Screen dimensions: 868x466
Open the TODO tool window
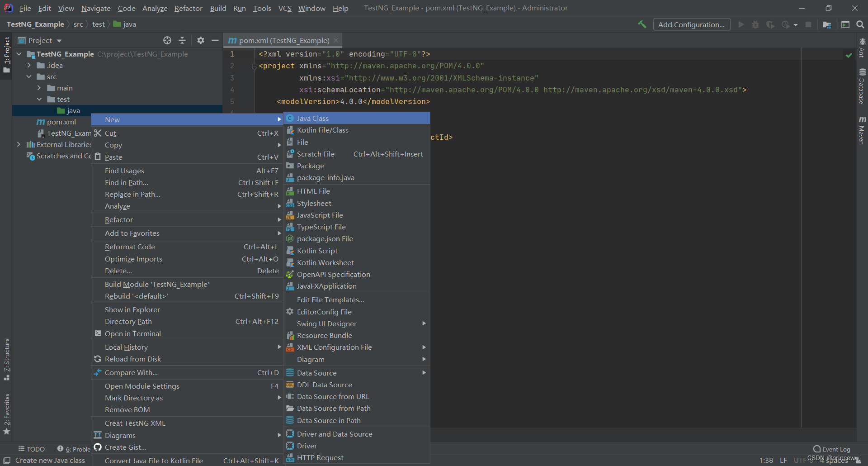pos(32,449)
